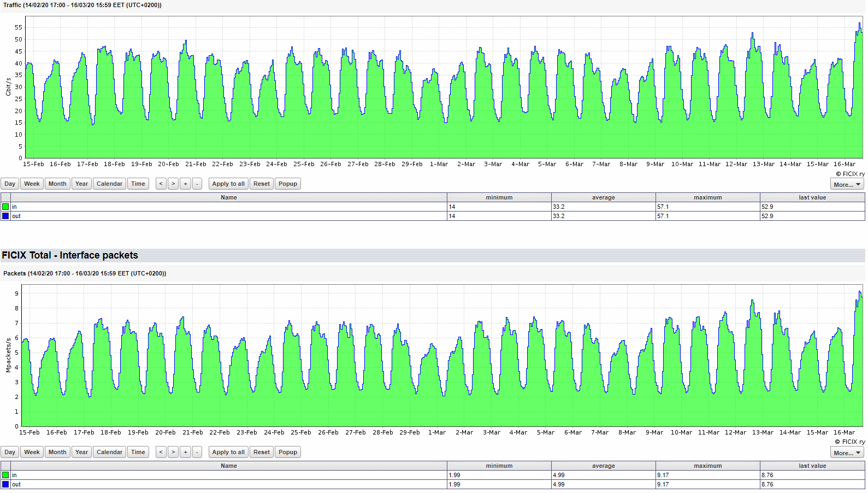Screen dimensions: 868x493
Task: Click Apply to all under Traffic graph
Action: click(228, 184)
